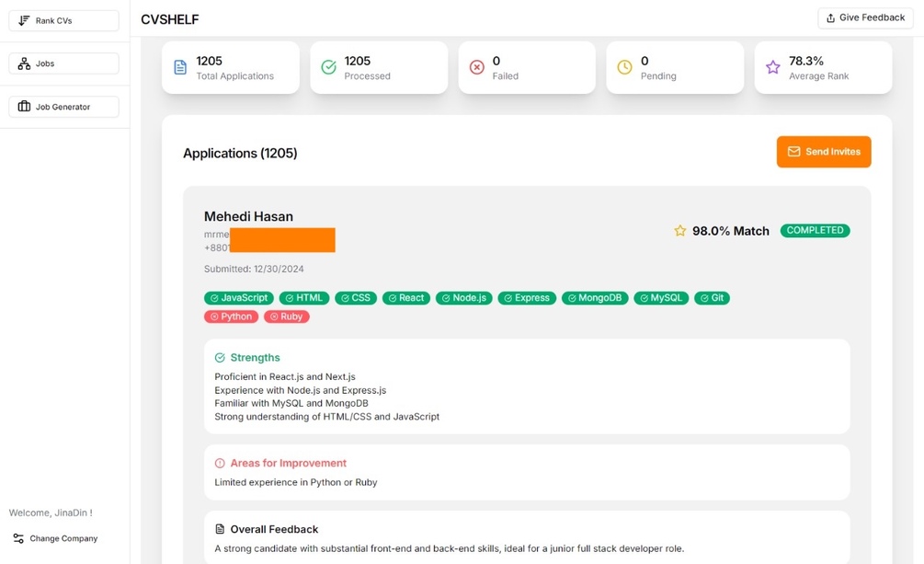This screenshot has height=564, width=924.
Task: Click the purple Average Rank star icon
Action: click(772, 67)
